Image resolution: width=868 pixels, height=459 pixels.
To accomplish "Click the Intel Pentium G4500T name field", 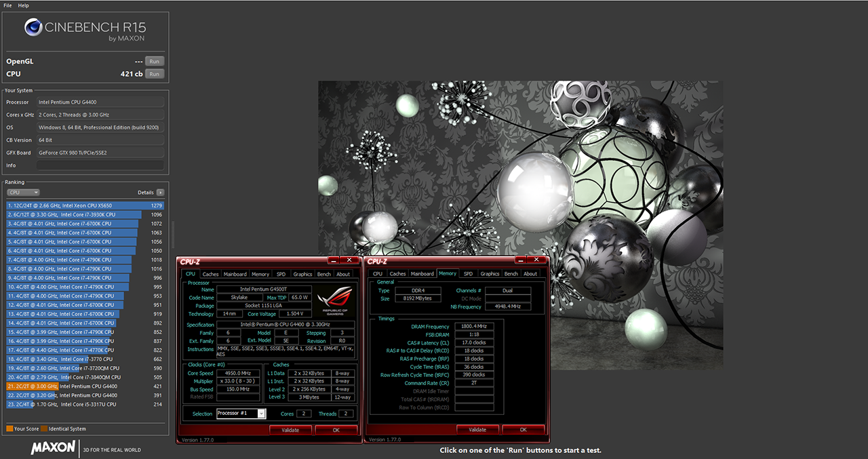I will pyautogui.click(x=264, y=290).
